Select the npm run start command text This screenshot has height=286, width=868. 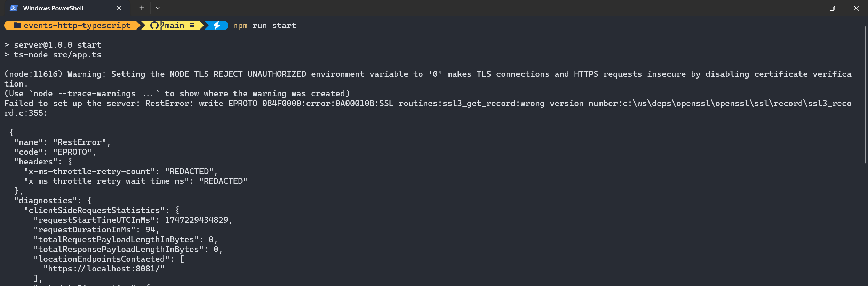(x=265, y=25)
